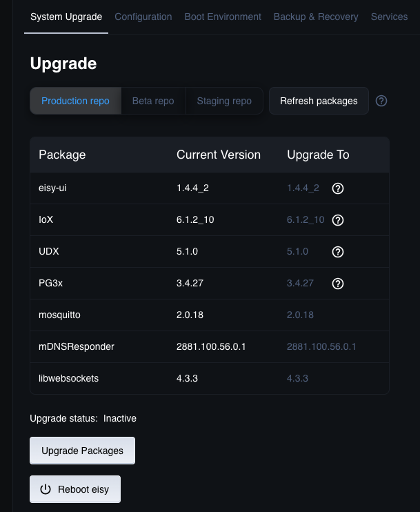Select the Production repo option
This screenshot has height=512, width=420.
(x=75, y=101)
